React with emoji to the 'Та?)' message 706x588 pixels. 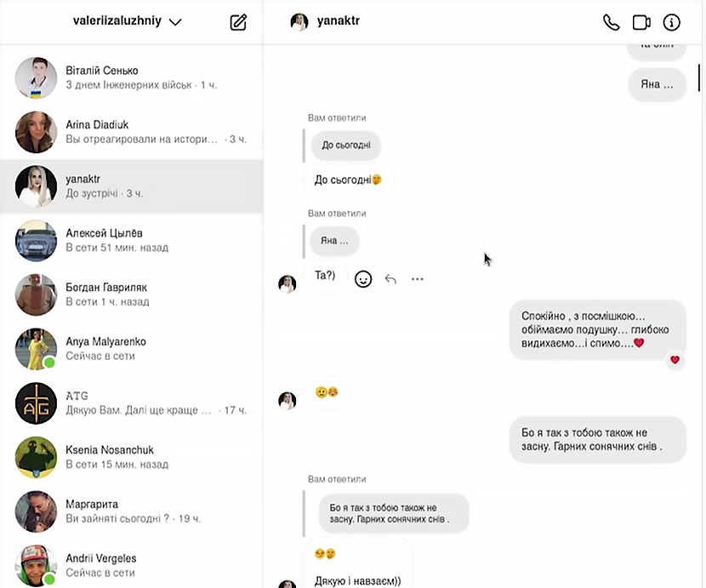point(363,279)
